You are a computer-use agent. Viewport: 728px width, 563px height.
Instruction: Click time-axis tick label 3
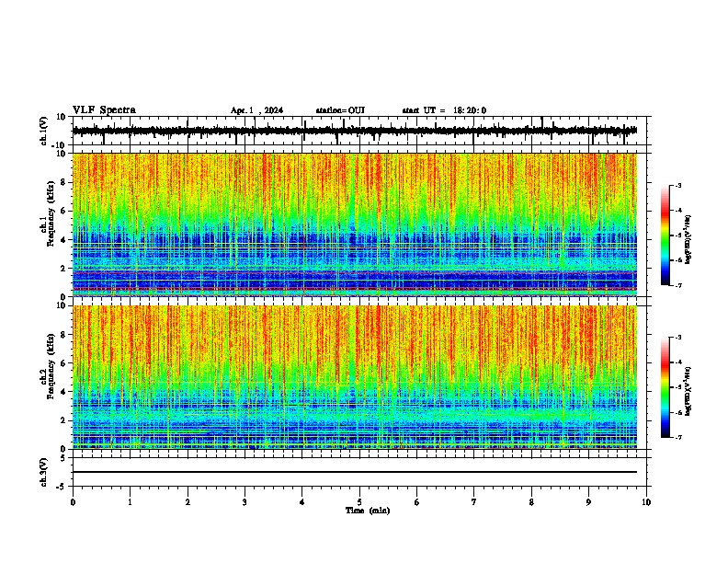click(245, 502)
